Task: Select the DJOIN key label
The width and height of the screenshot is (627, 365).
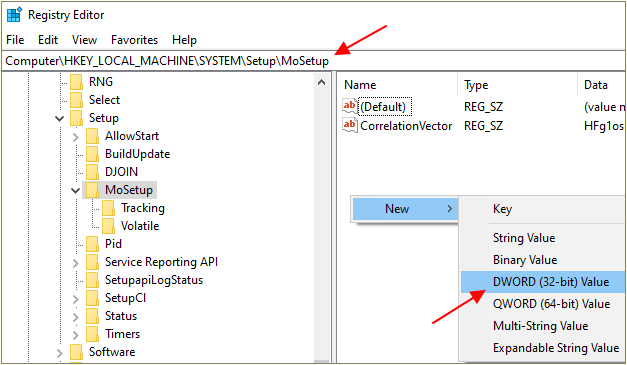Action: [x=121, y=172]
